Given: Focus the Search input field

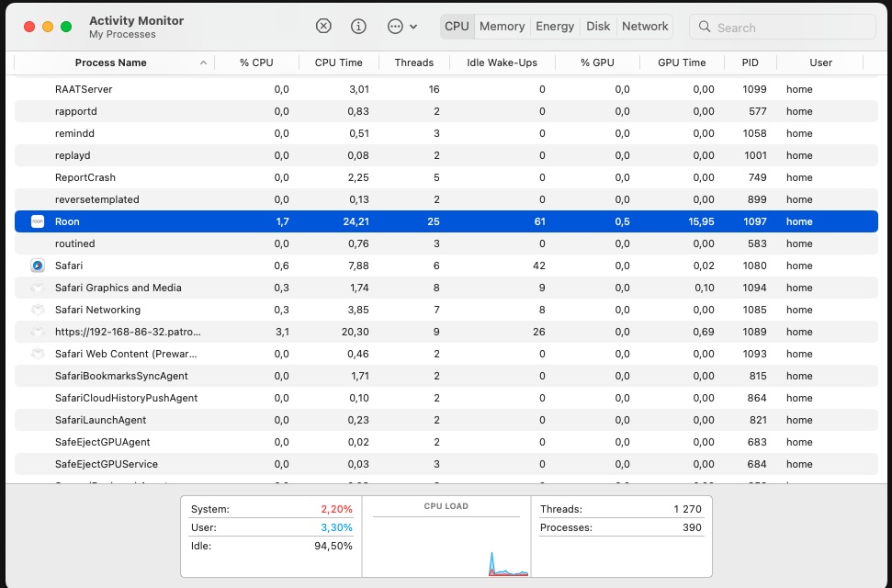Looking at the screenshot, I should [x=782, y=27].
